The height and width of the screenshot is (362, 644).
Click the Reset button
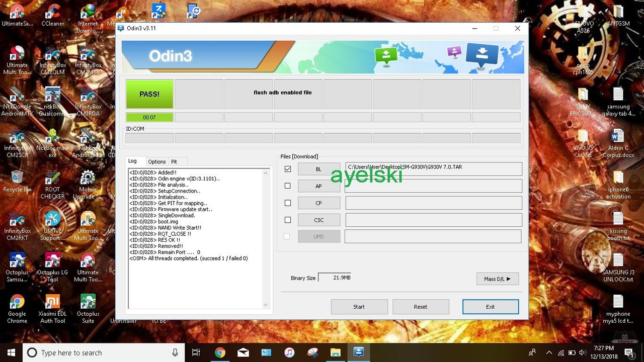(x=421, y=307)
